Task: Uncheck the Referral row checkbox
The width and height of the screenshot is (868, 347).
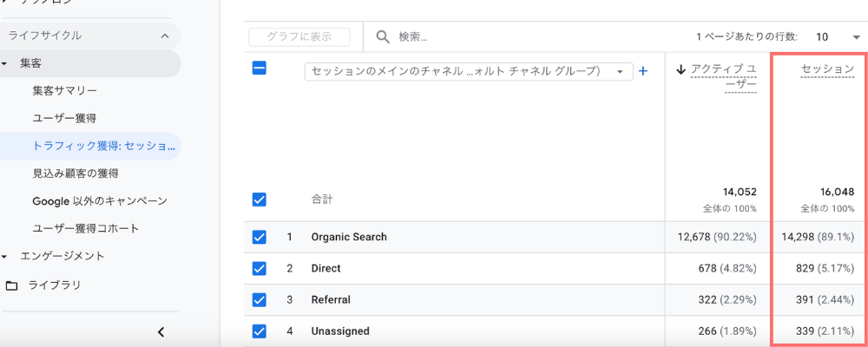Action: click(x=259, y=300)
